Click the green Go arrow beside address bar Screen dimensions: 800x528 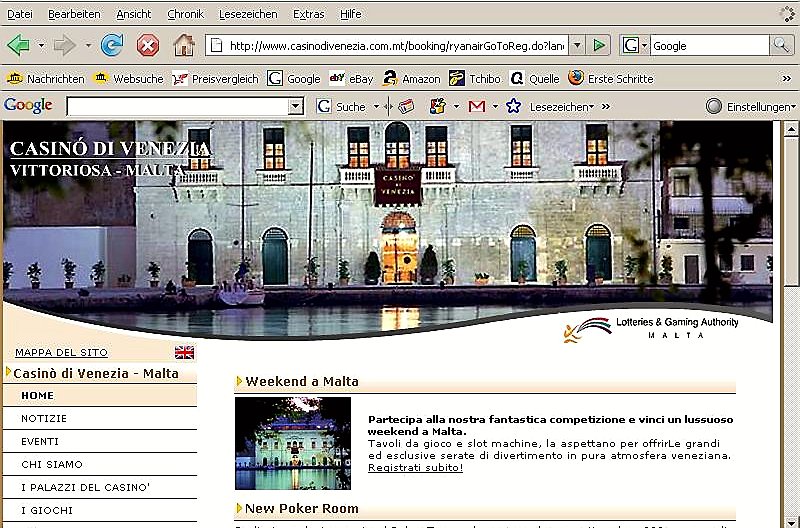[598, 45]
